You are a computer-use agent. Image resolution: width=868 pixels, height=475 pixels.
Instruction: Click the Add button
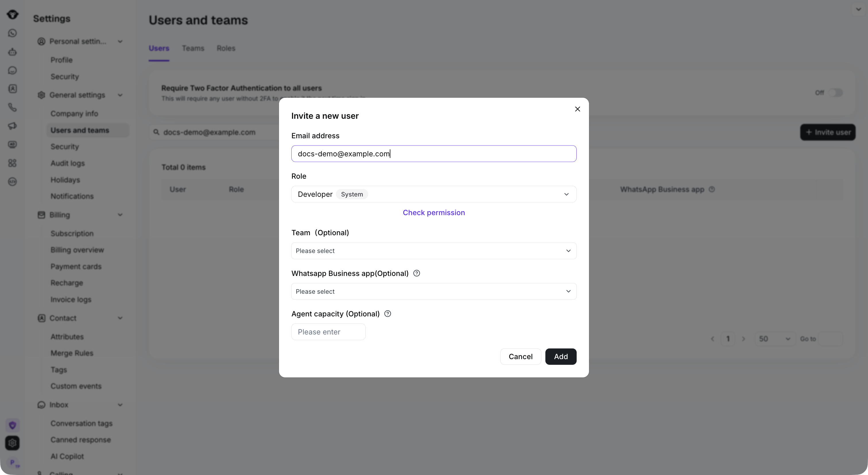click(561, 357)
